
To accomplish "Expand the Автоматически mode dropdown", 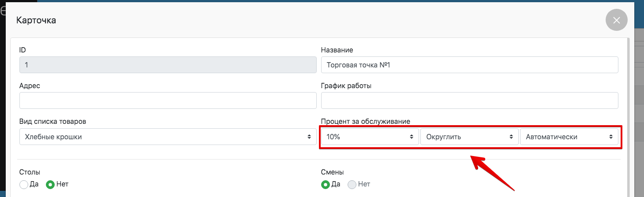I will (569, 137).
